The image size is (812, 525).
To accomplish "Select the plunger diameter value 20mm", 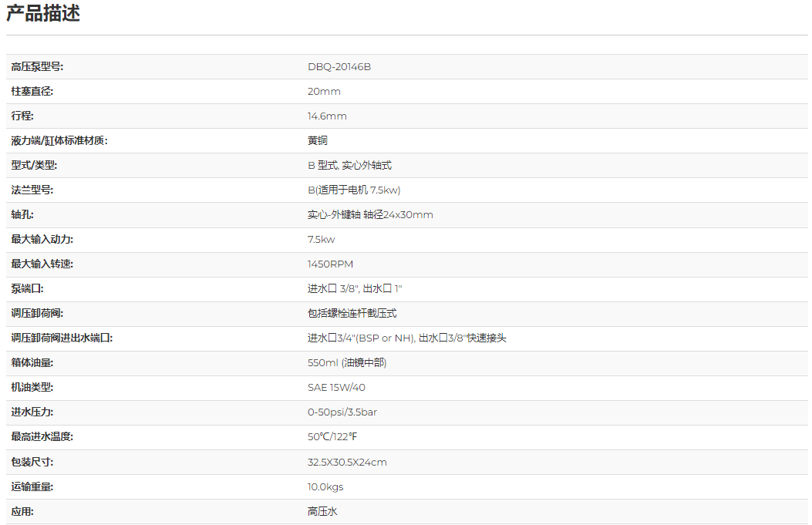I will (324, 92).
